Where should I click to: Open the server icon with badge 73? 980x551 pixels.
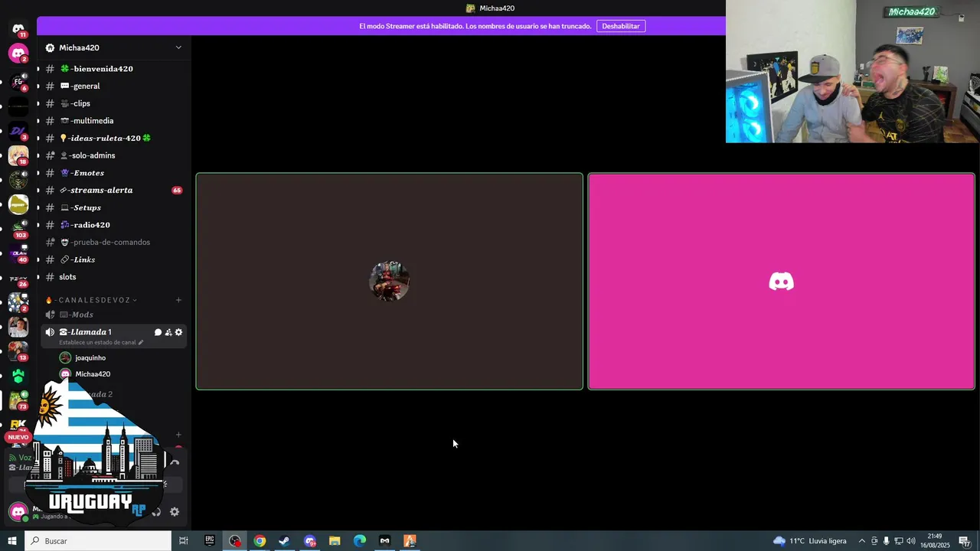pos(18,400)
